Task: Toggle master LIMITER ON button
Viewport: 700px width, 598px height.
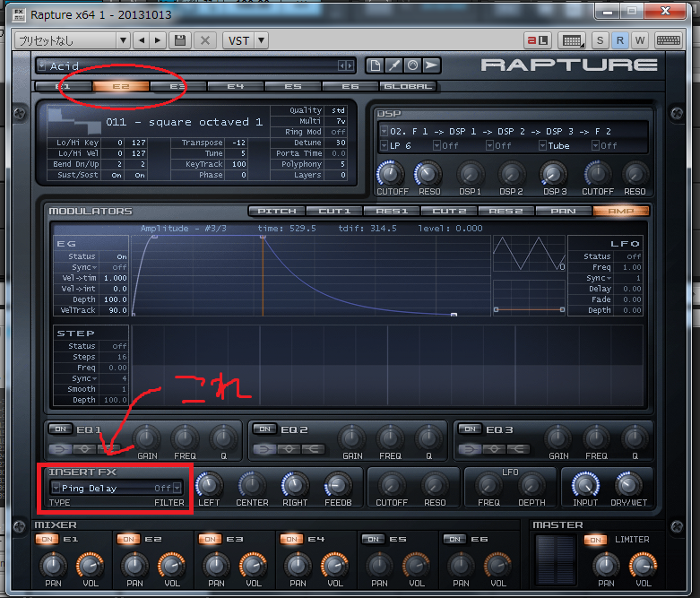Action: pos(595,540)
